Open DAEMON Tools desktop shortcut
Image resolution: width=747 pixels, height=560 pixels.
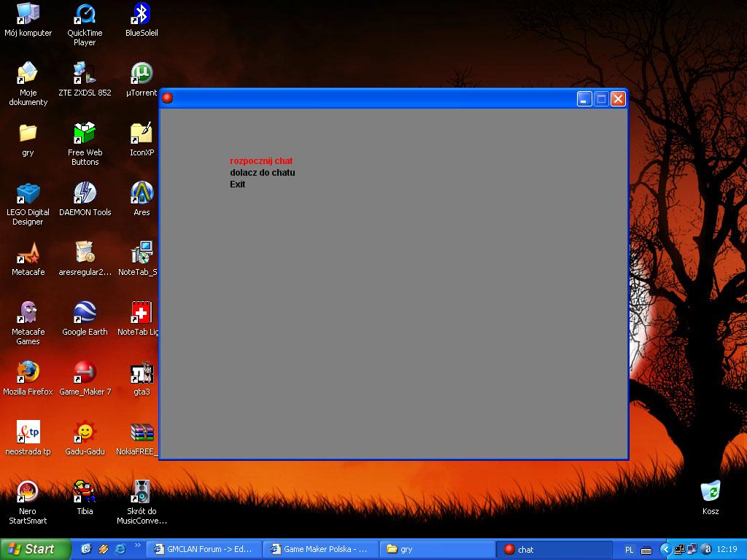tap(85, 193)
